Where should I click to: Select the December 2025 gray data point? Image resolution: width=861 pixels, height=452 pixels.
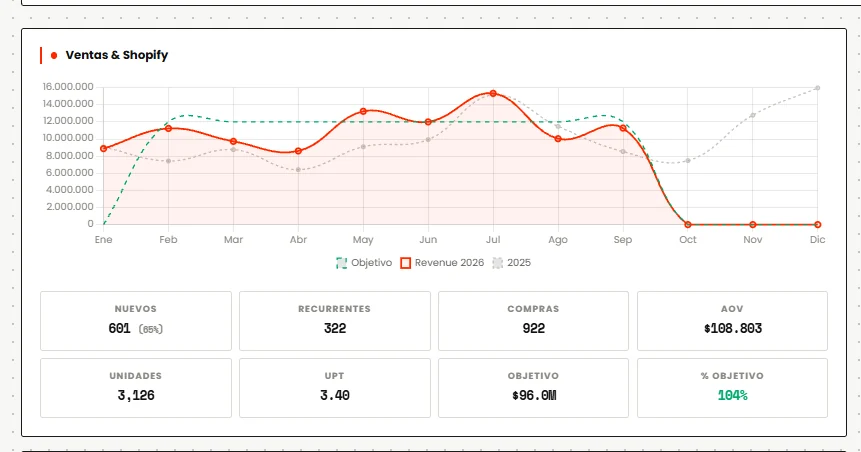coord(818,88)
